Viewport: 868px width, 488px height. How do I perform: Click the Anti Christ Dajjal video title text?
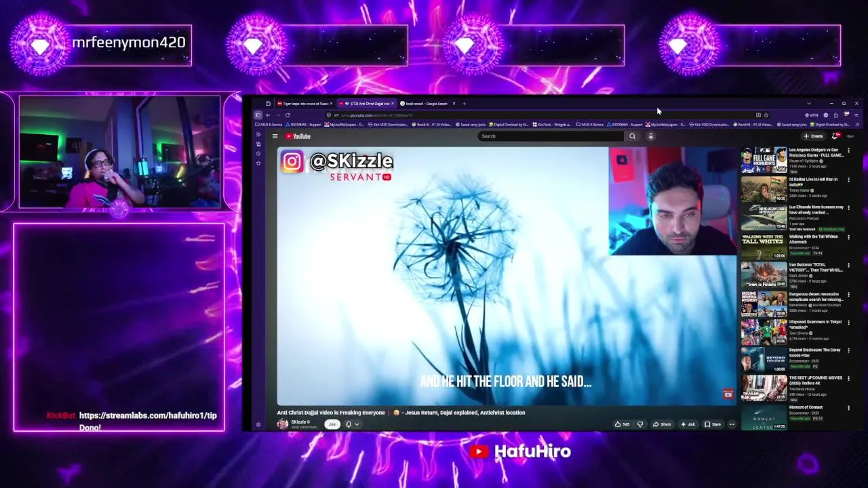(401, 412)
